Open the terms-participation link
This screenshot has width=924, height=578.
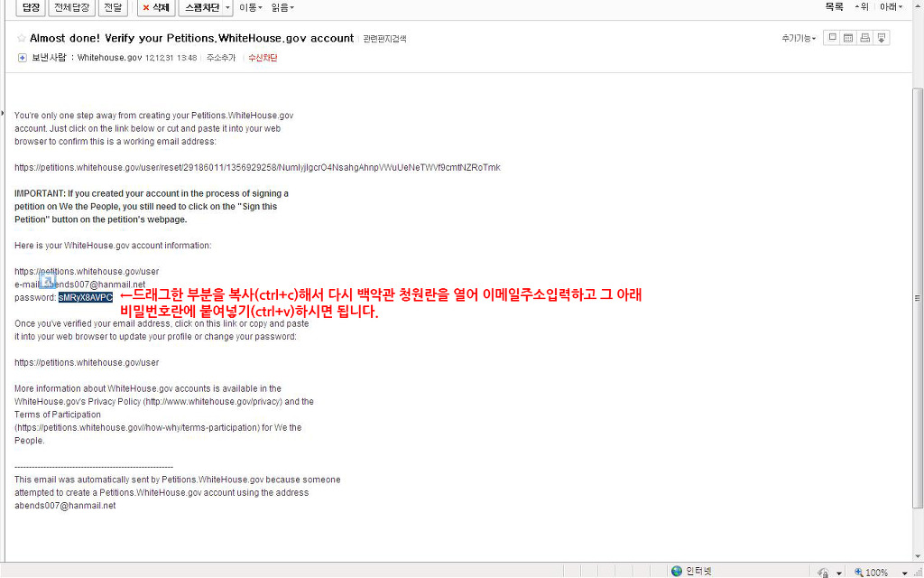[x=137, y=427]
